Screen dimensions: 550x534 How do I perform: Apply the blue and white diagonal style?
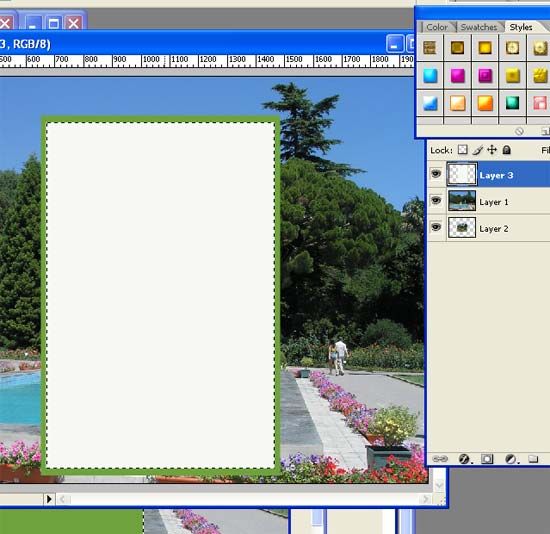pos(430,103)
